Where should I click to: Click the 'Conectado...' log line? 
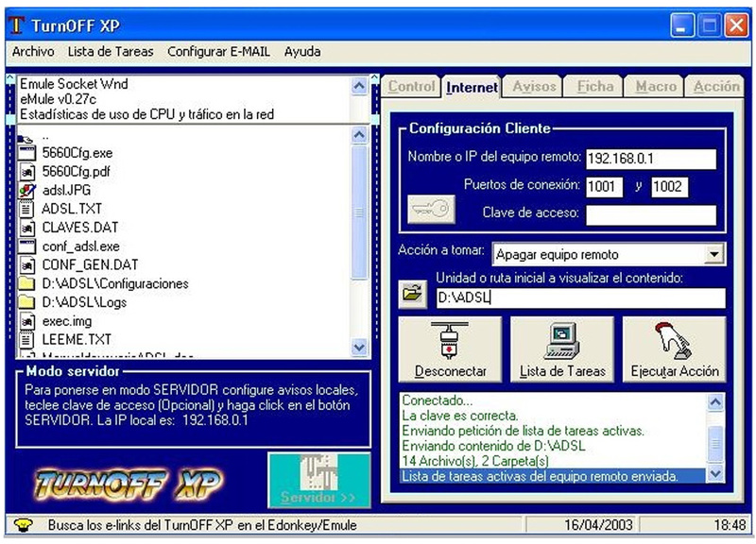tap(438, 399)
